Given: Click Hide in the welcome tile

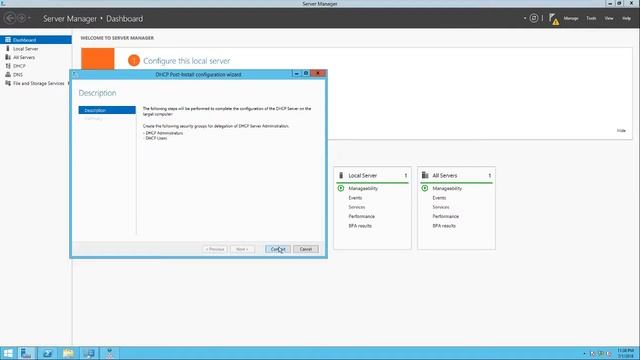Looking at the screenshot, I should click(x=621, y=131).
